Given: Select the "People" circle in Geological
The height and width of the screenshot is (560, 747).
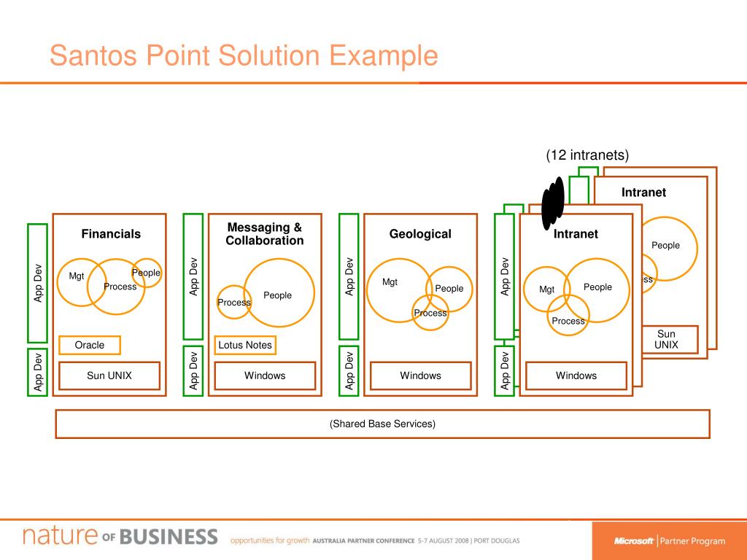Looking at the screenshot, I should pyautogui.click(x=449, y=289).
